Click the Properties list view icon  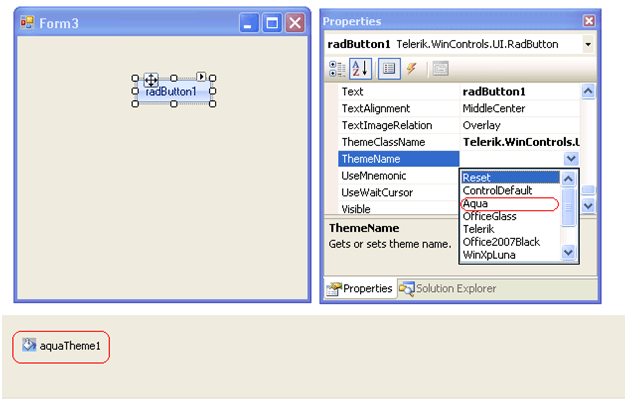coord(389,69)
